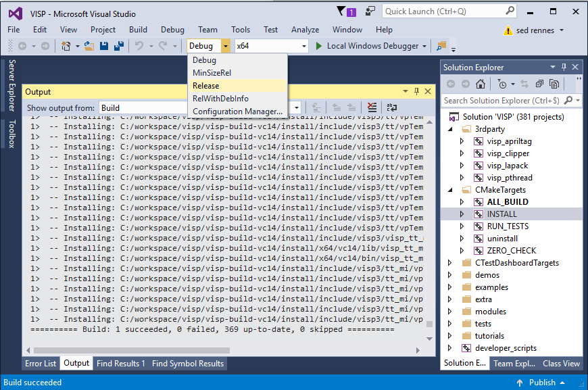Switch to the Error List tab

click(x=41, y=364)
